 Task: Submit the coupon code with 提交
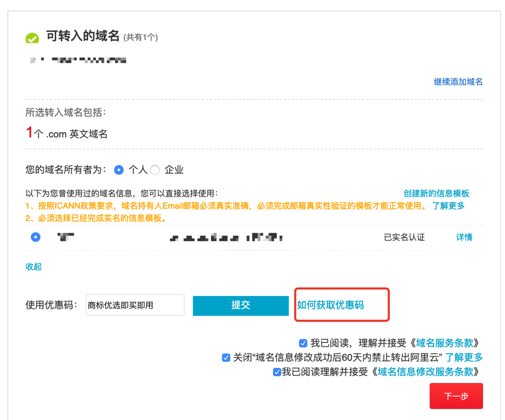241,305
